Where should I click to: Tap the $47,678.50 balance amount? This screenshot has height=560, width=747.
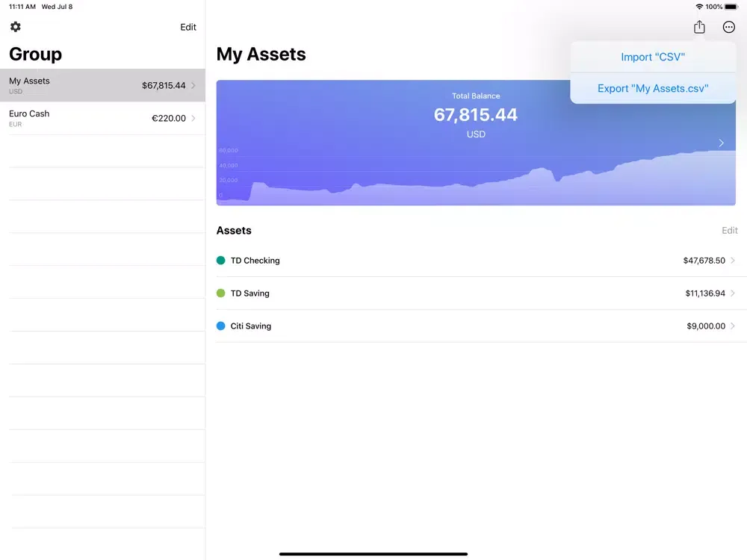(704, 261)
